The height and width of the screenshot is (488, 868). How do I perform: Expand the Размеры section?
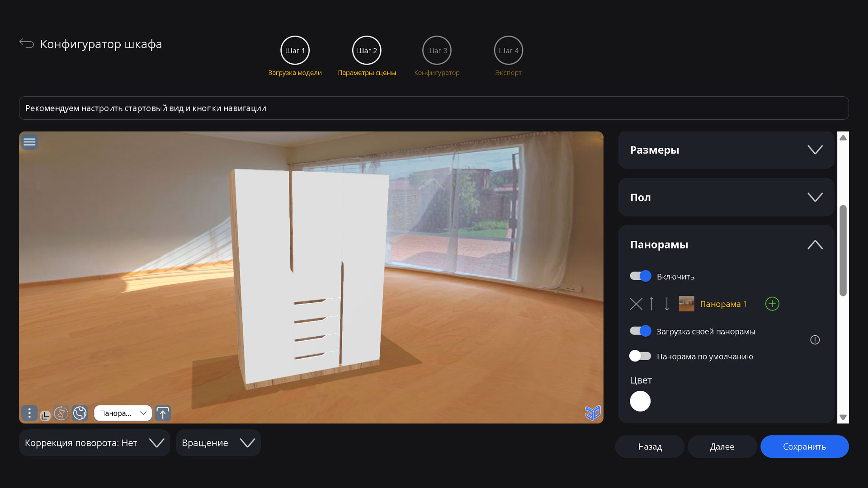pyautogui.click(x=815, y=150)
